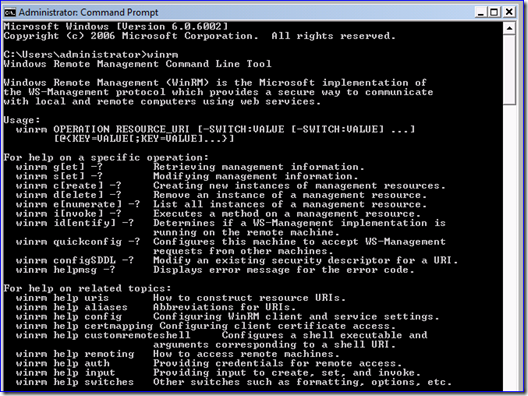Click the 'winrm help config' line
The image size is (528, 396).
click(228, 317)
